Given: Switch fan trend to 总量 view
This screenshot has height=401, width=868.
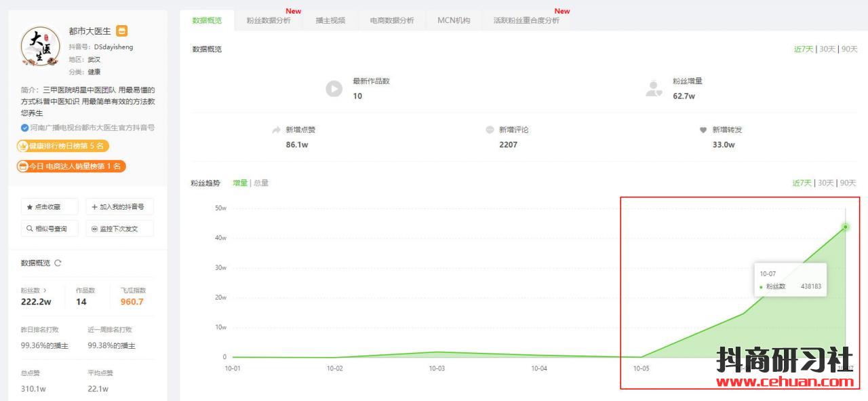Looking at the screenshot, I should [x=261, y=183].
